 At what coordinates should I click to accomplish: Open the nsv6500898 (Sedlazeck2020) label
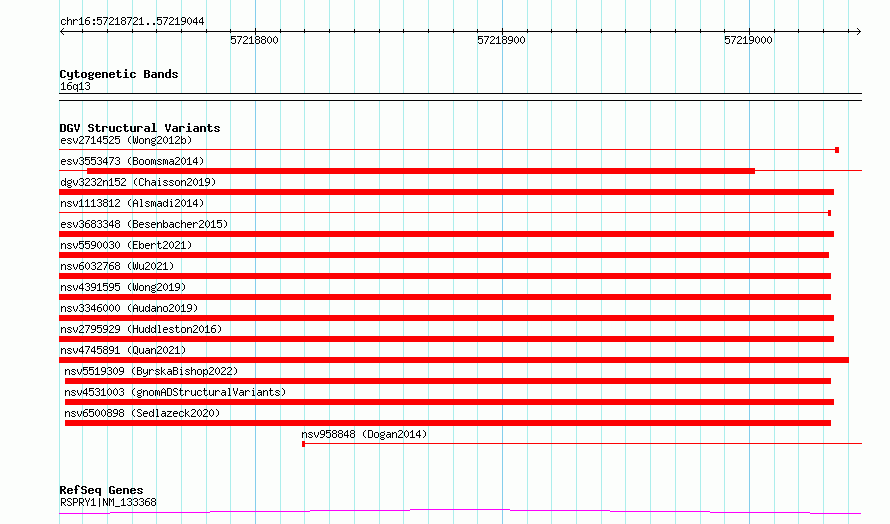pos(142,413)
